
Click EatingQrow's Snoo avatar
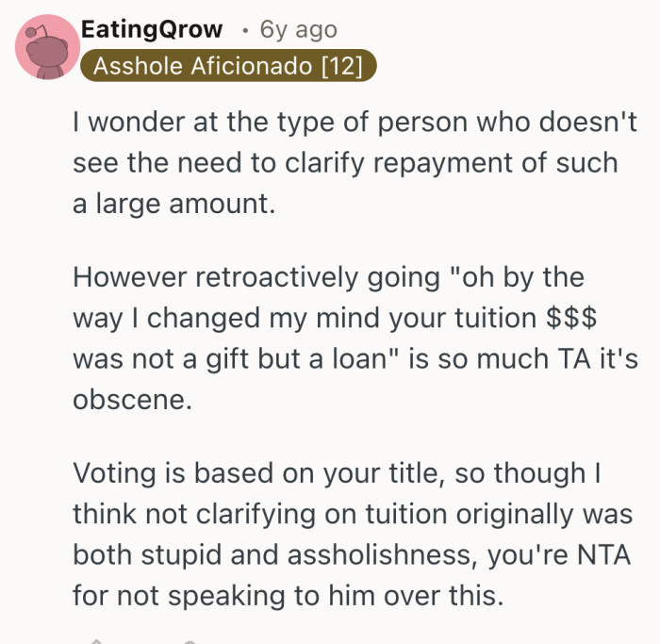click(x=46, y=47)
